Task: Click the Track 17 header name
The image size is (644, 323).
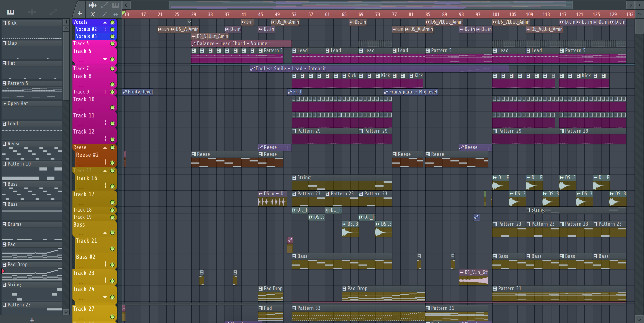Action: [84, 194]
